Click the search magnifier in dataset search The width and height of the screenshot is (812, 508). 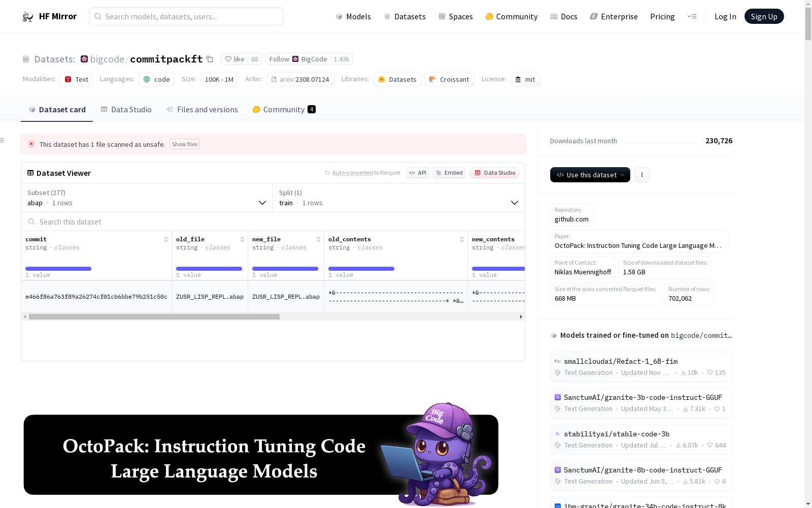pyautogui.click(x=31, y=222)
